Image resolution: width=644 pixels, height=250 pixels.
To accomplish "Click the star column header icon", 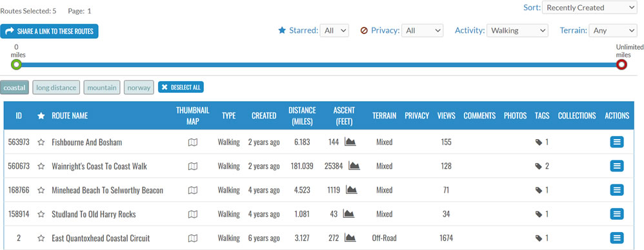I will (41, 116).
